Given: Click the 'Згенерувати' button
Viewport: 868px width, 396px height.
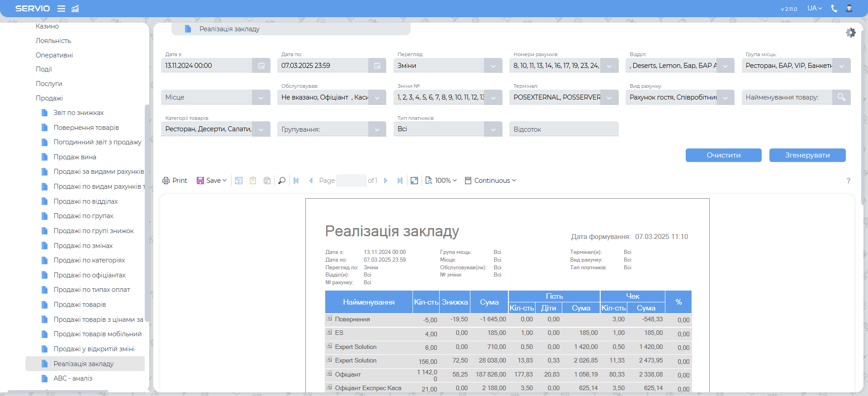Looking at the screenshot, I should tap(807, 155).
